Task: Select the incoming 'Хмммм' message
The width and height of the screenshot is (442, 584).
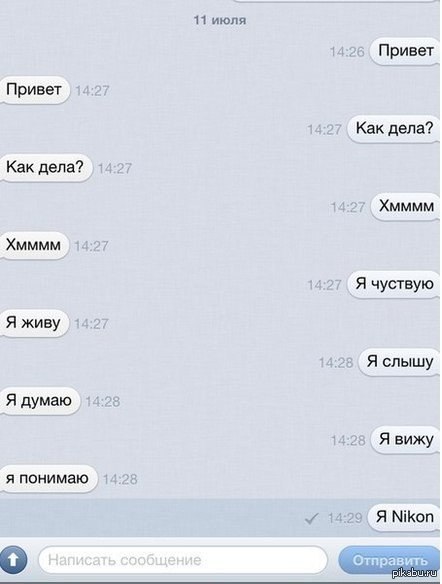Action: coord(34,245)
